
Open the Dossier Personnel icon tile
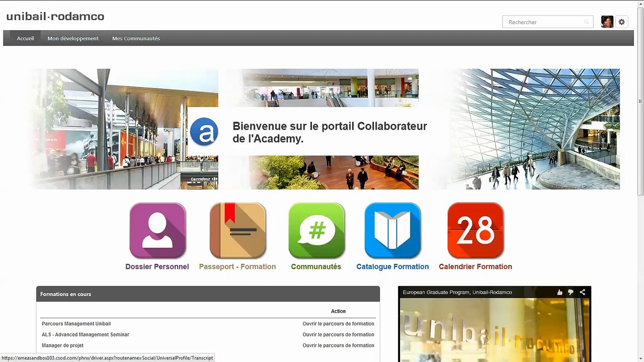click(157, 230)
